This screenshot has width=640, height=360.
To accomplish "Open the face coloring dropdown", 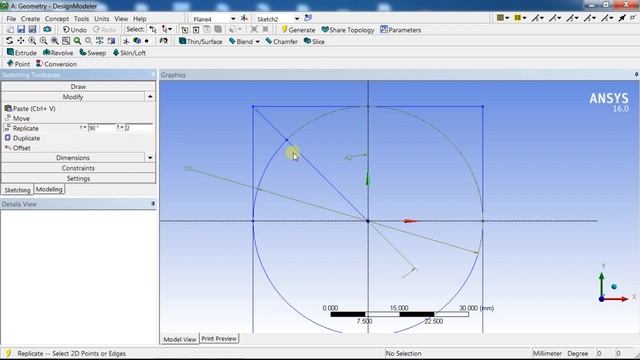I will (502, 18).
